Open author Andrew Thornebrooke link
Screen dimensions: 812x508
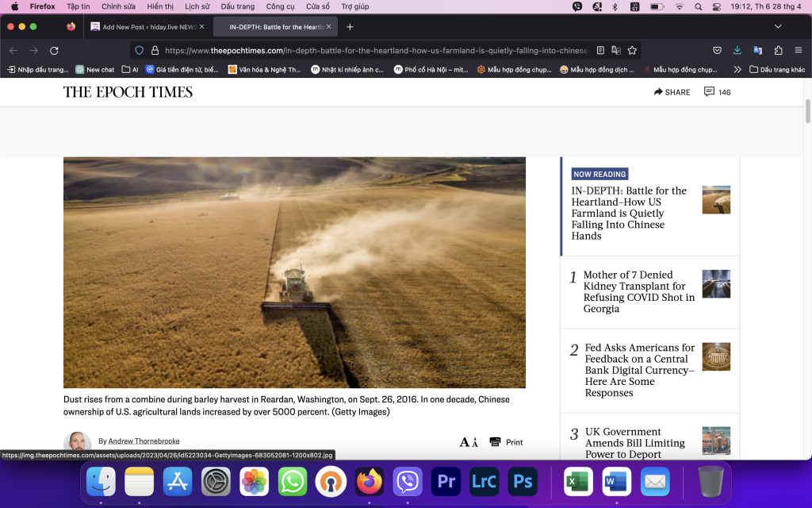[144, 441]
